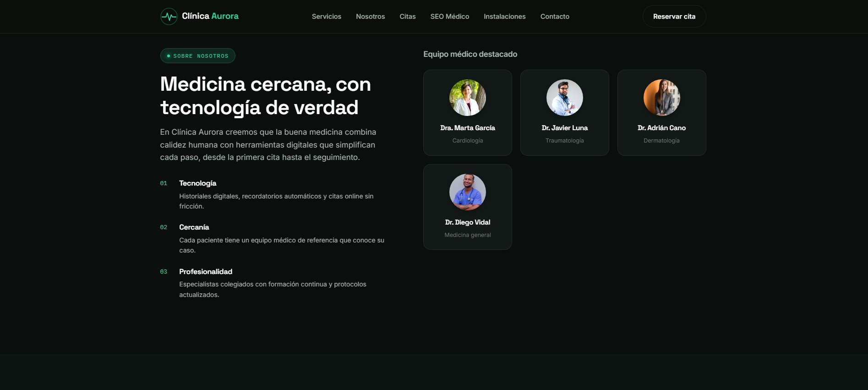Click the Clínica Aurora brand name

click(x=210, y=16)
